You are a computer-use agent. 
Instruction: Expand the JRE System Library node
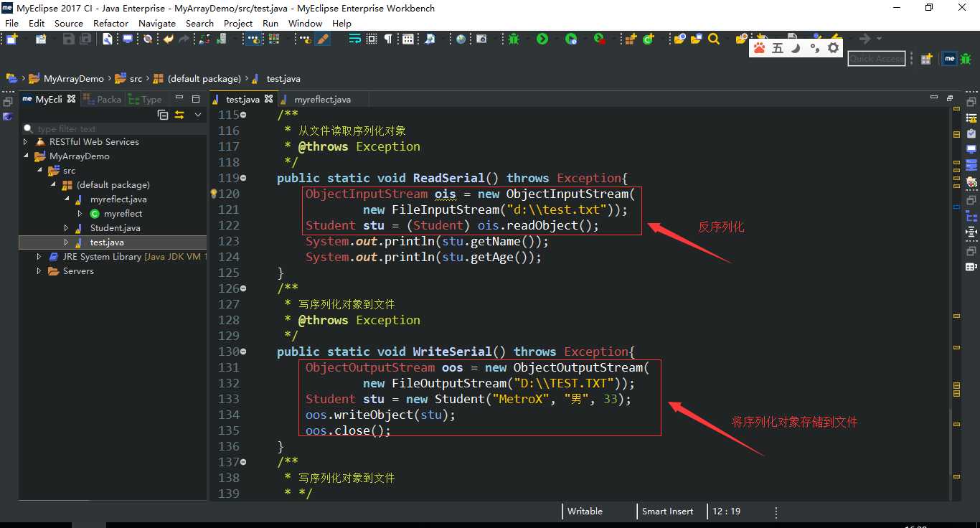pos(40,257)
